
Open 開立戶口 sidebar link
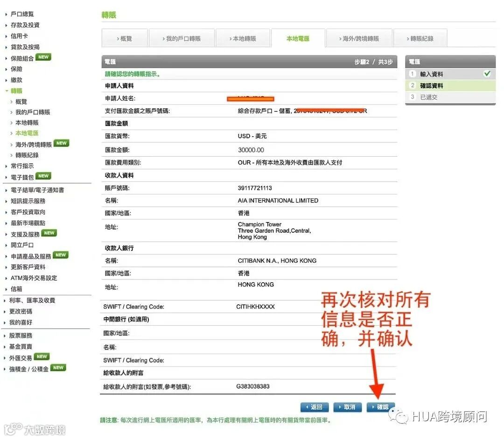pyautogui.click(x=22, y=245)
